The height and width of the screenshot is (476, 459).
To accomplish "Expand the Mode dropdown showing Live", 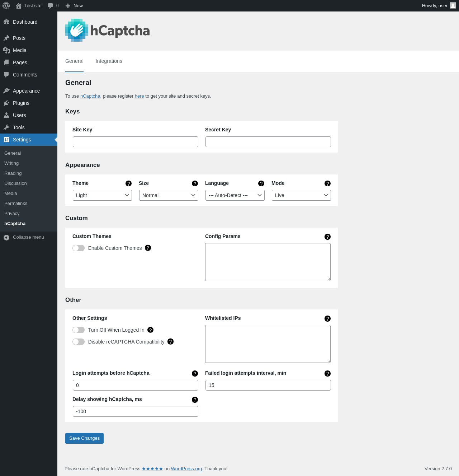I will [x=301, y=195].
